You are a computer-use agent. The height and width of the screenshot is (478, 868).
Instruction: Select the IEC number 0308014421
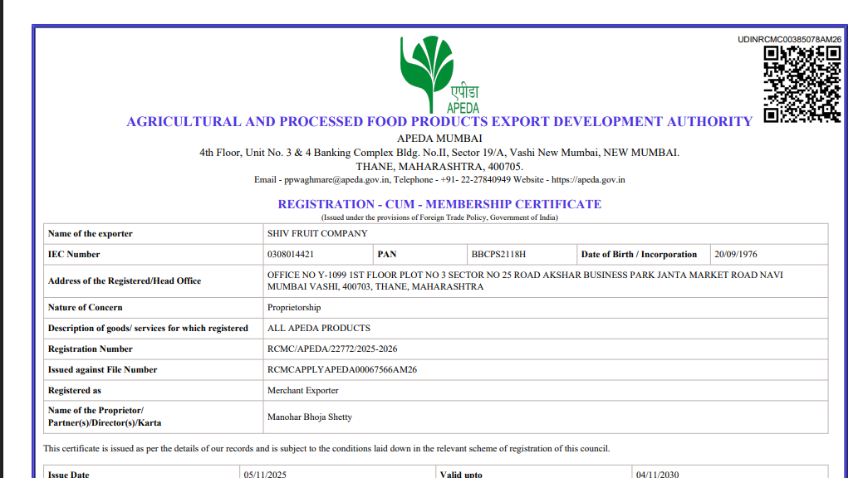click(x=291, y=255)
